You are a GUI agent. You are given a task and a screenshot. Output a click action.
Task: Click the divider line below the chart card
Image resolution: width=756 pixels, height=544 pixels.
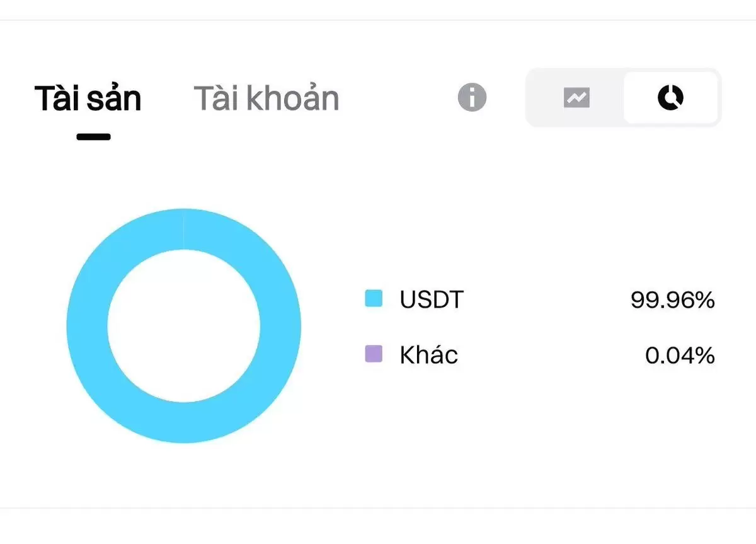[x=378, y=507]
